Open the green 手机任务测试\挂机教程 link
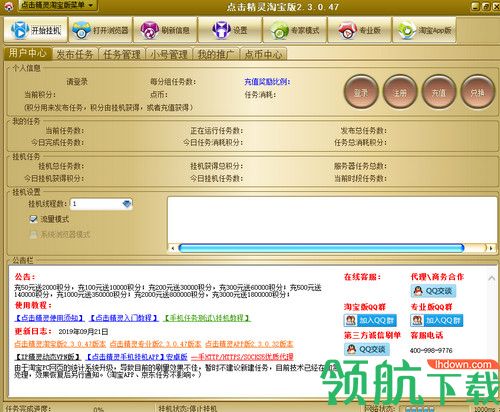 tap(207, 318)
